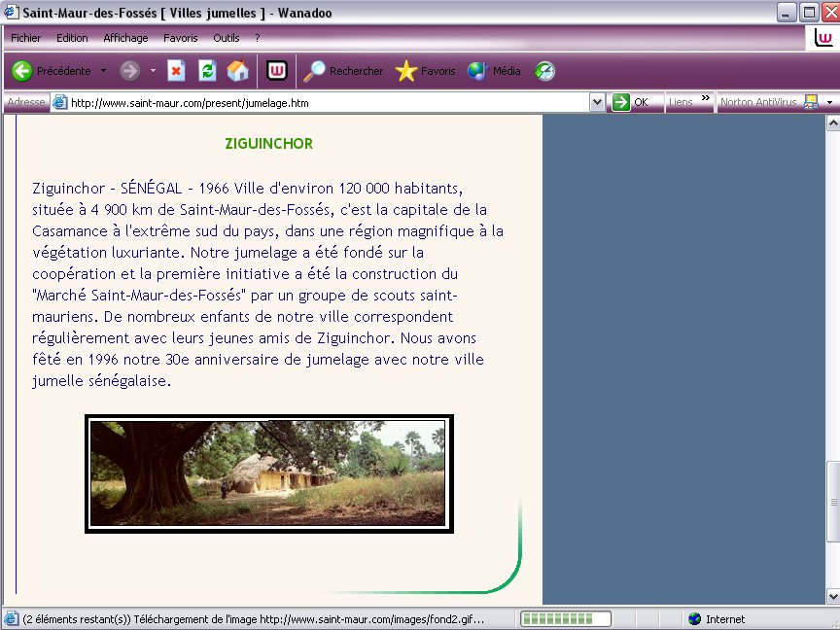Open the Favoris menu

pos(181,38)
